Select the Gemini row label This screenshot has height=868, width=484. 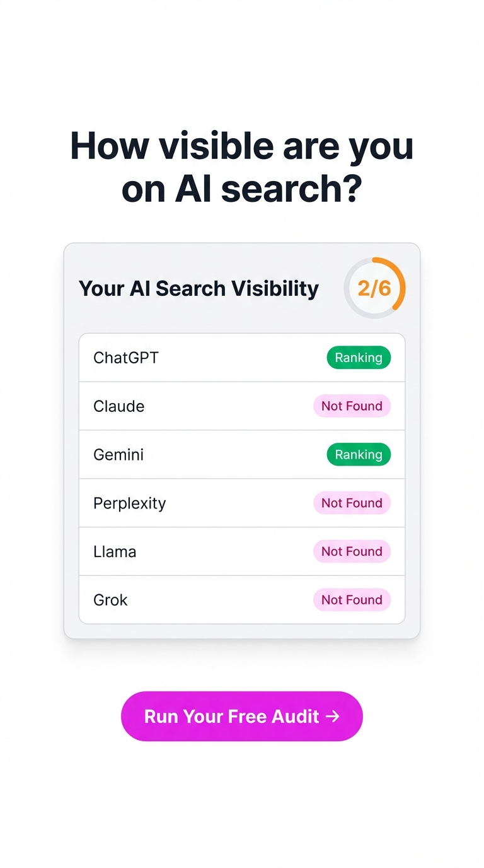(x=118, y=455)
